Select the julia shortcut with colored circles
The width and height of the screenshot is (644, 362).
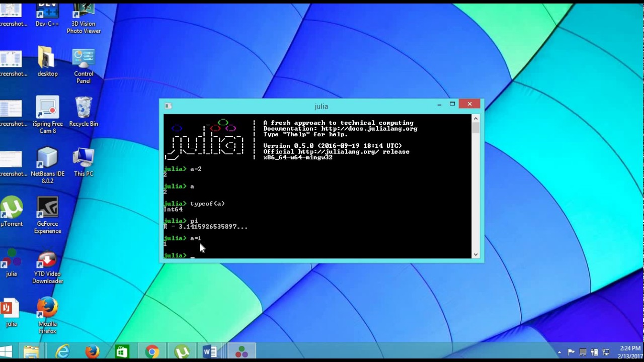coord(11,262)
